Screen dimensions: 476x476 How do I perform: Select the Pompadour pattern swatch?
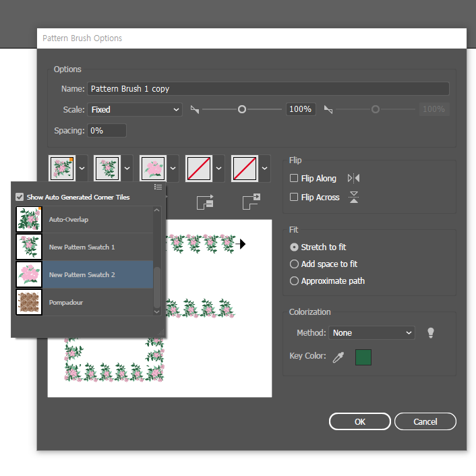(x=84, y=302)
